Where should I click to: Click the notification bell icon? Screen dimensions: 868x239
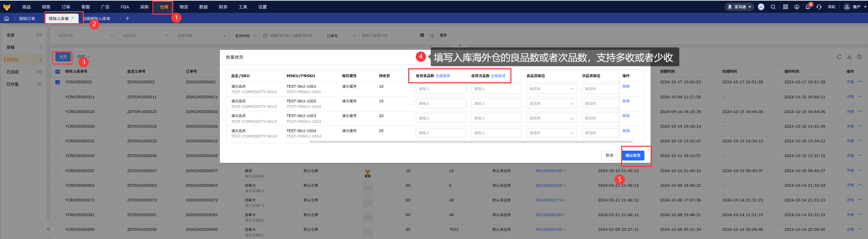(x=808, y=7)
